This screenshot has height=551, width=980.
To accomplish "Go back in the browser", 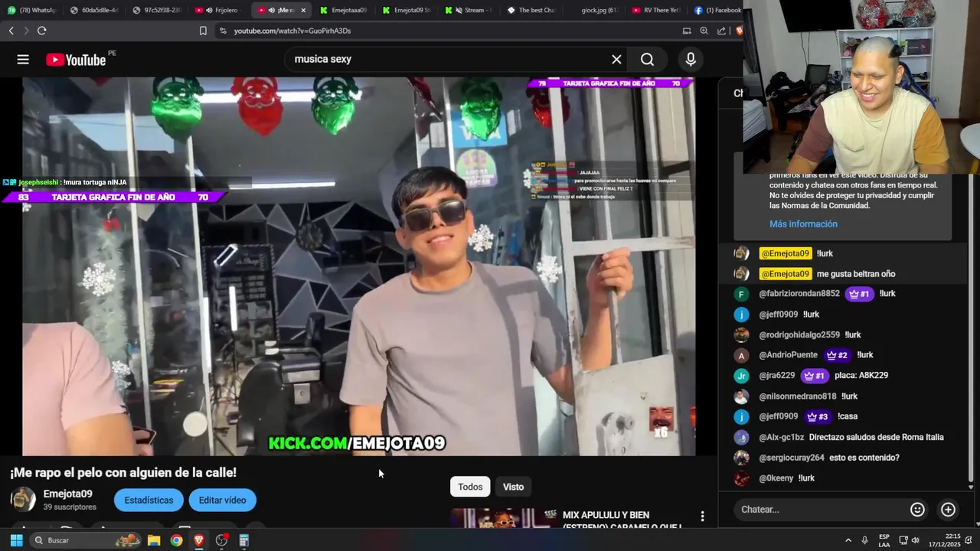I will click(x=11, y=31).
